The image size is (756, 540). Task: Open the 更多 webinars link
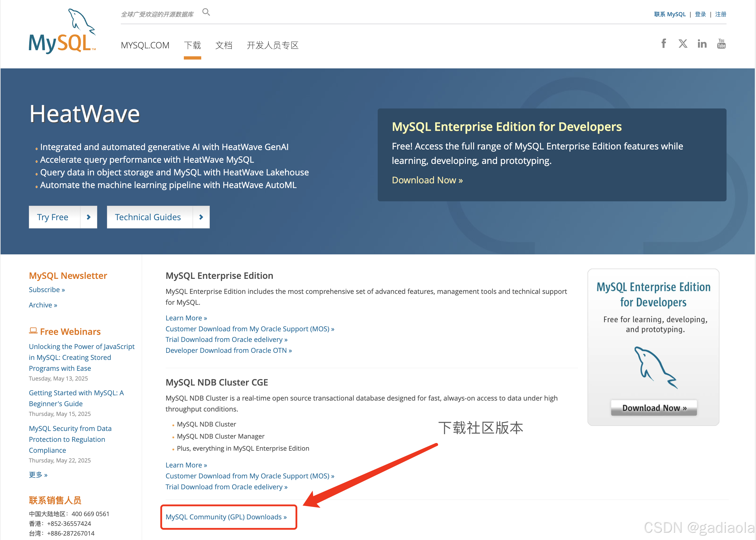tap(38, 475)
